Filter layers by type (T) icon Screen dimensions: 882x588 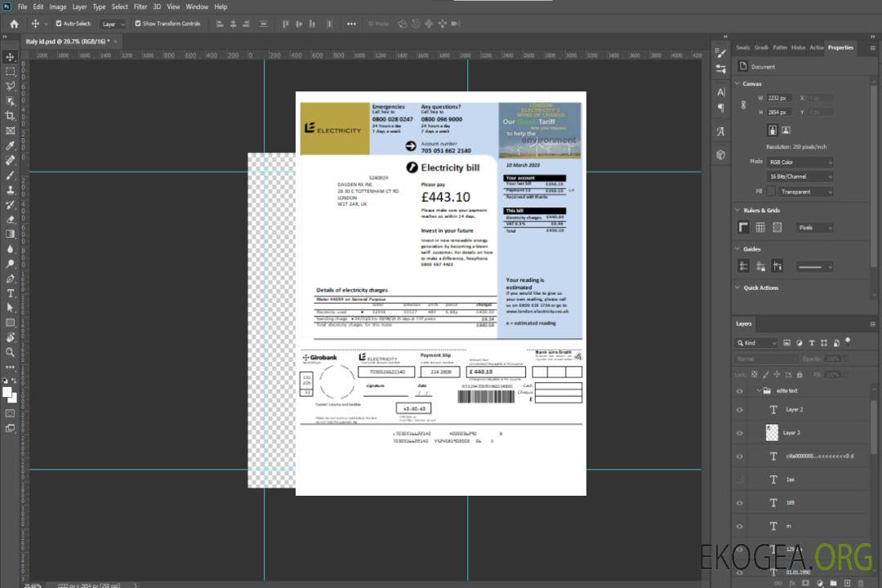point(813,343)
